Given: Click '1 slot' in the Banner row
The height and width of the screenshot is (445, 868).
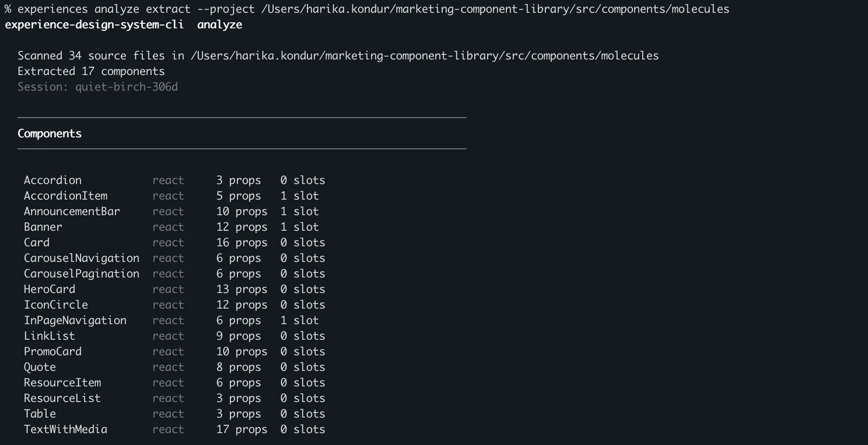Looking at the screenshot, I should (x=299, y=227).
